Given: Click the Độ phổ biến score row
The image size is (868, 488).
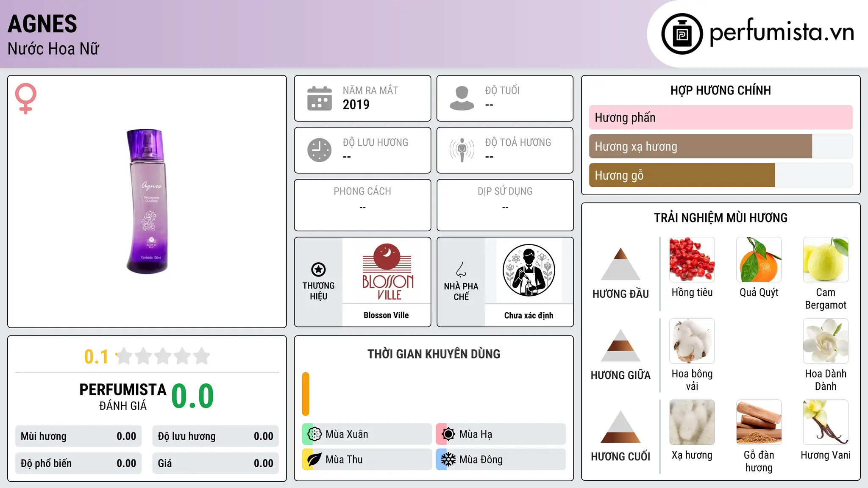Looking at the screenshot, I should tap(78, 463).
